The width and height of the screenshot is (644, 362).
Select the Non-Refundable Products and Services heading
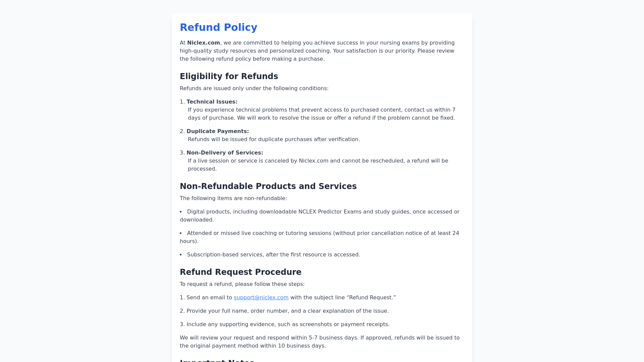268,186
